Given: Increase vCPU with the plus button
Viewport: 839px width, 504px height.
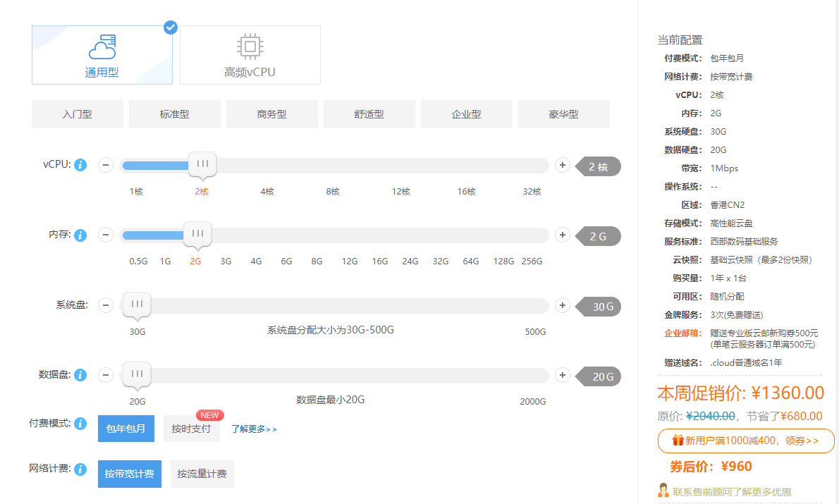Looking at the screenshot, I should coord(563,165).
